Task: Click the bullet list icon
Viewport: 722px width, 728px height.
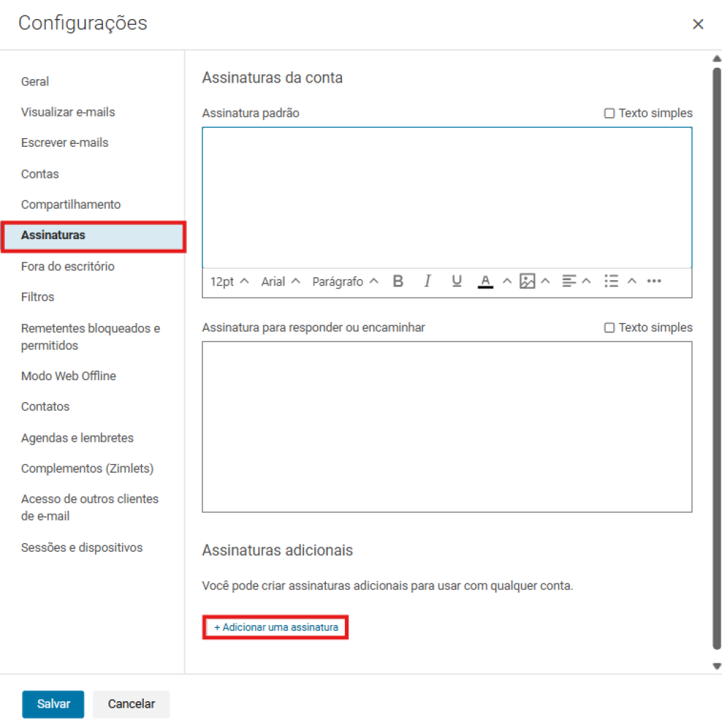Action: pos(611,281)
